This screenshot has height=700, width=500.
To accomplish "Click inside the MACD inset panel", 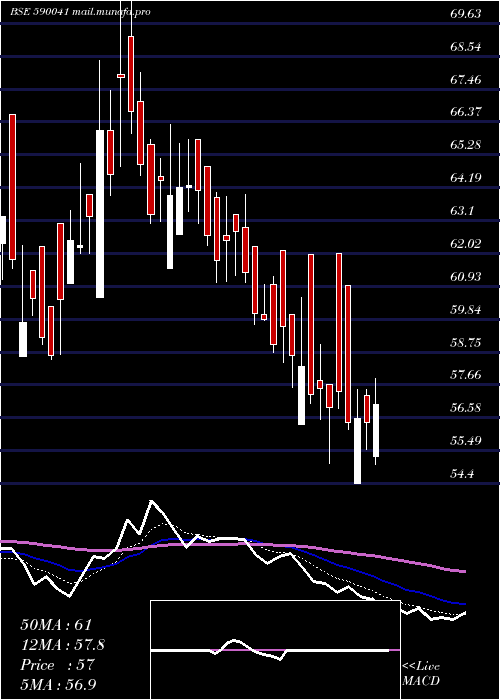I will 275,650.
